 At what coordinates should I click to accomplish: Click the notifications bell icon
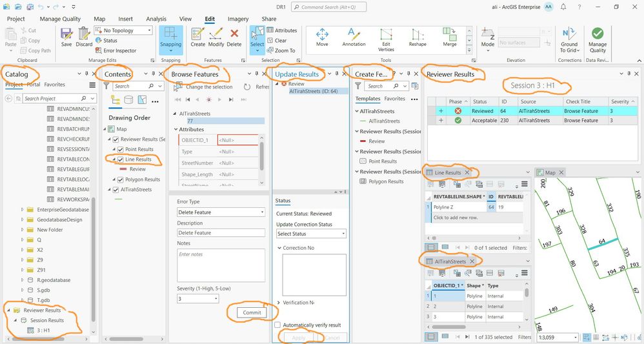pyautogui.click(x=563, y=7)
